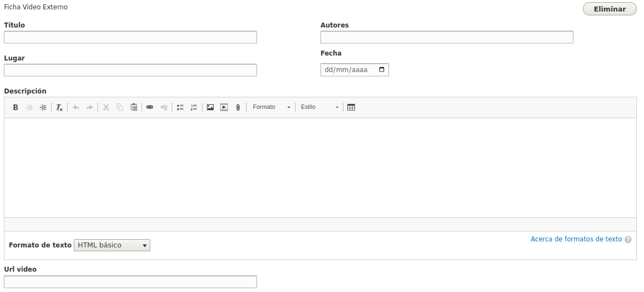Open the Formato de texto select box
644x292 pixels.
112,245
